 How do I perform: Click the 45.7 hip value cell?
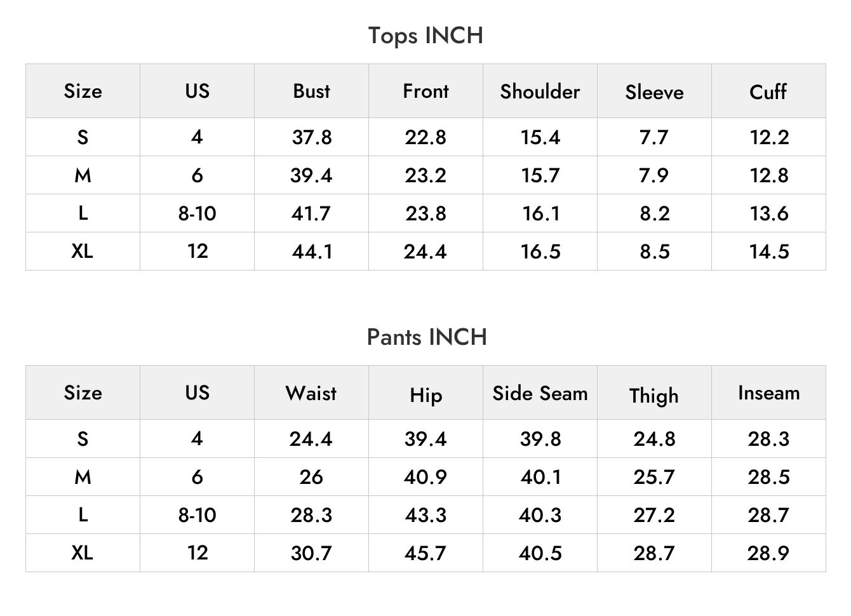(425, 553)
